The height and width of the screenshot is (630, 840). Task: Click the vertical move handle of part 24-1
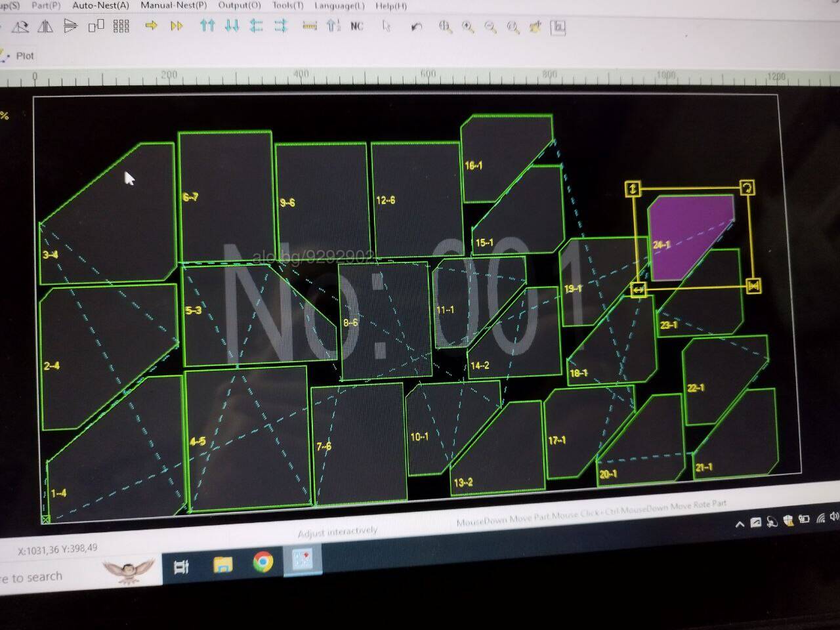coord(633,189)
